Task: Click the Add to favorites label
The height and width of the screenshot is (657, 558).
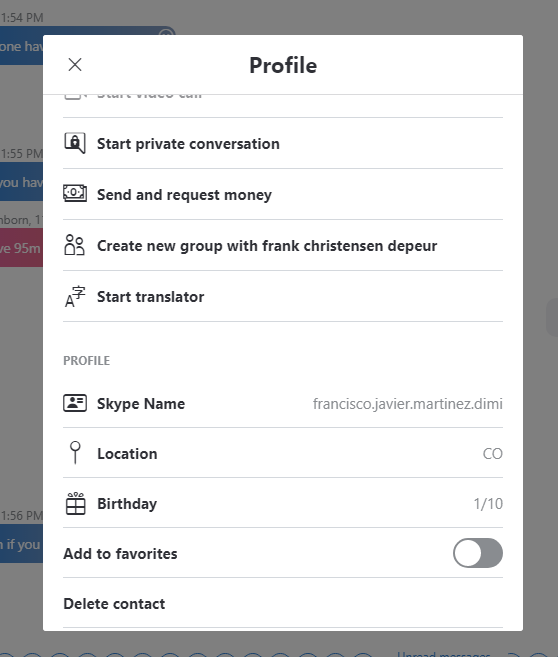Action: 121,554
